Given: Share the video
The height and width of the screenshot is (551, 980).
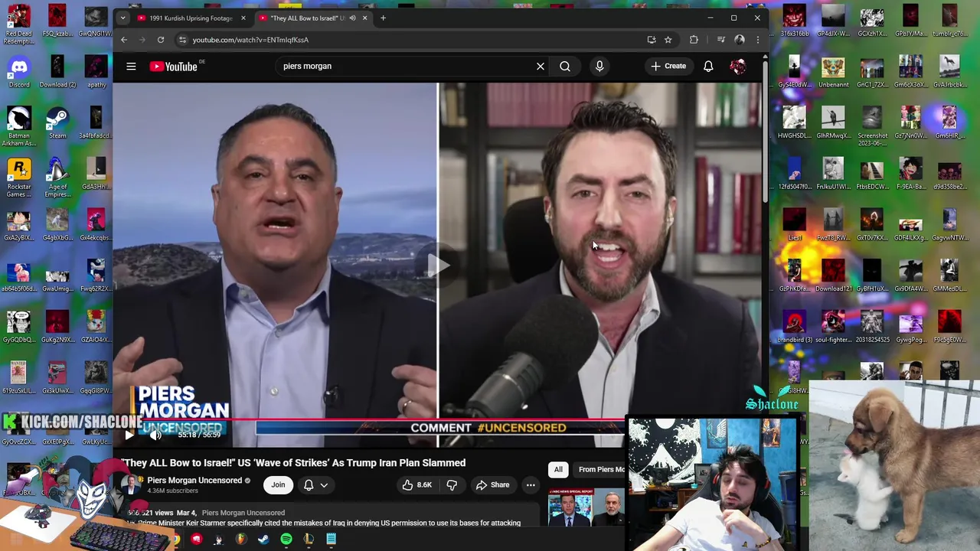Looking at the screenshot, I should tap(492, 484).
